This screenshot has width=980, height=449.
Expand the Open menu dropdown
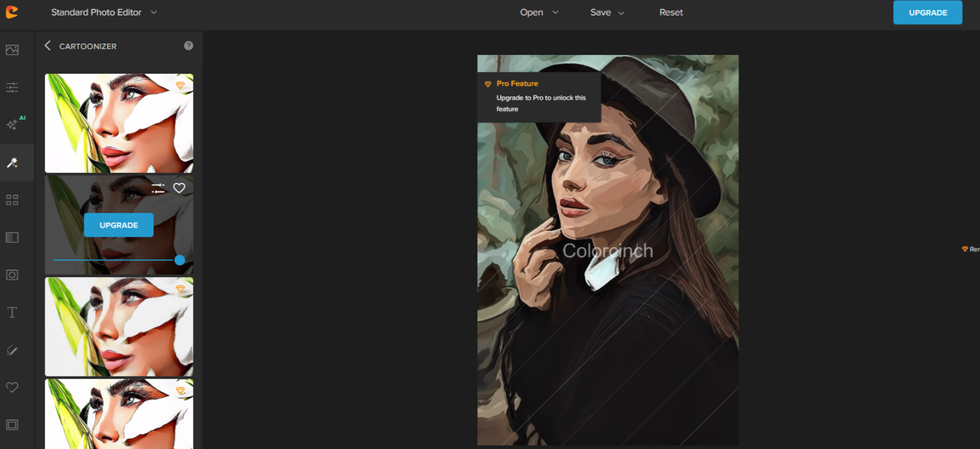point(539,12)
